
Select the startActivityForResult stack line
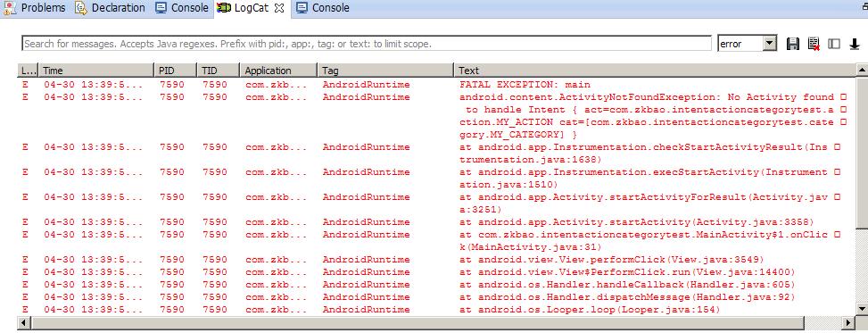(436, 204)
